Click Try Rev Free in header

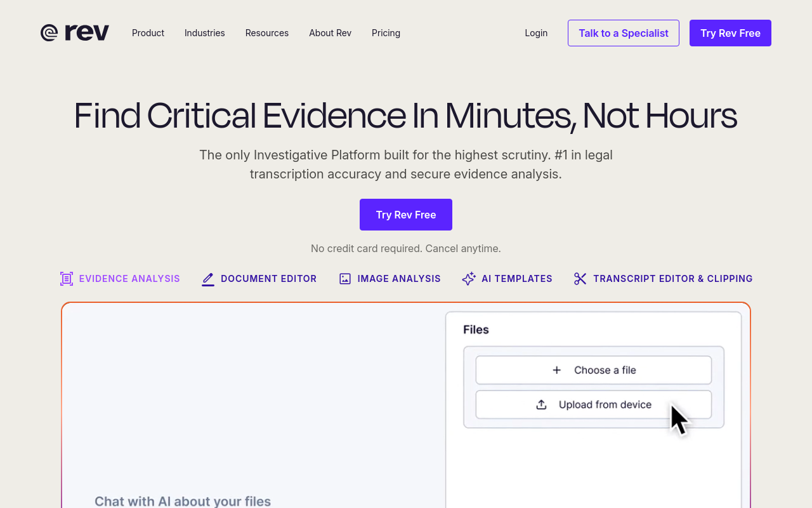730,33
